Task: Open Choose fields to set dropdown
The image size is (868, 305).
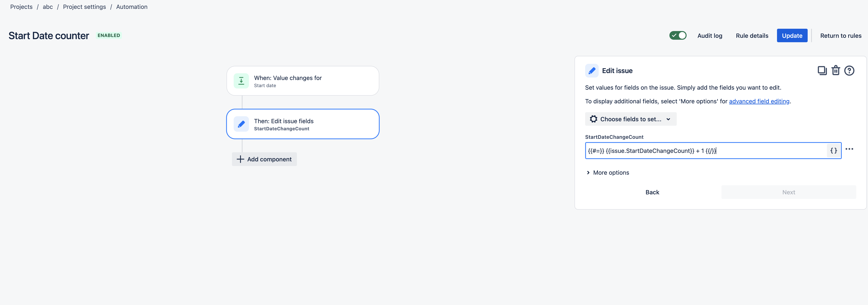Action: pyautogui.click(x=630, y=119)
